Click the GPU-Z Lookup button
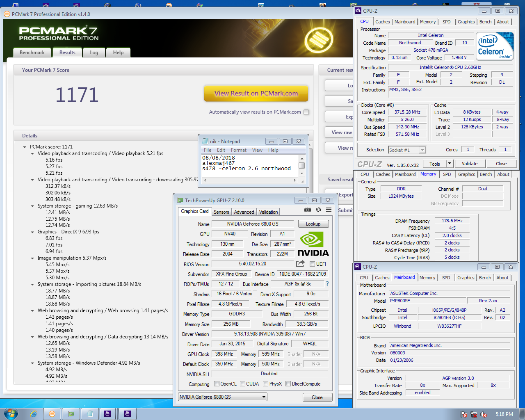The image size is (525, 420). [313, 224]
